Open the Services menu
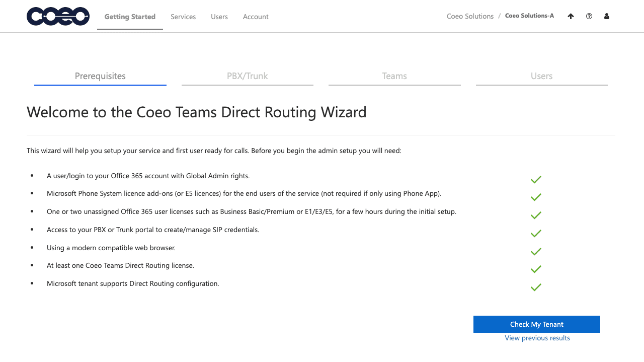 (x=183, y=17)
